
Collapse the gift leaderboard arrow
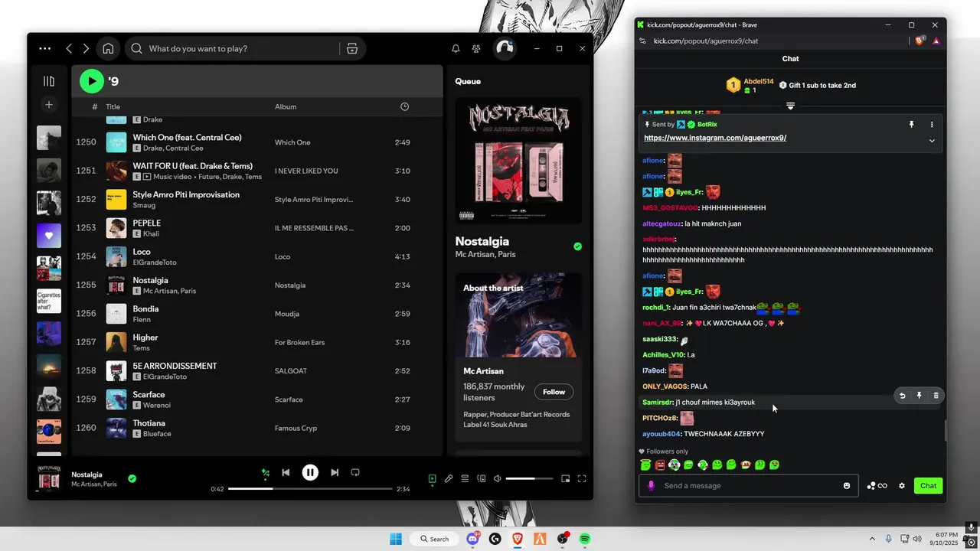click(x=791, y=106)
